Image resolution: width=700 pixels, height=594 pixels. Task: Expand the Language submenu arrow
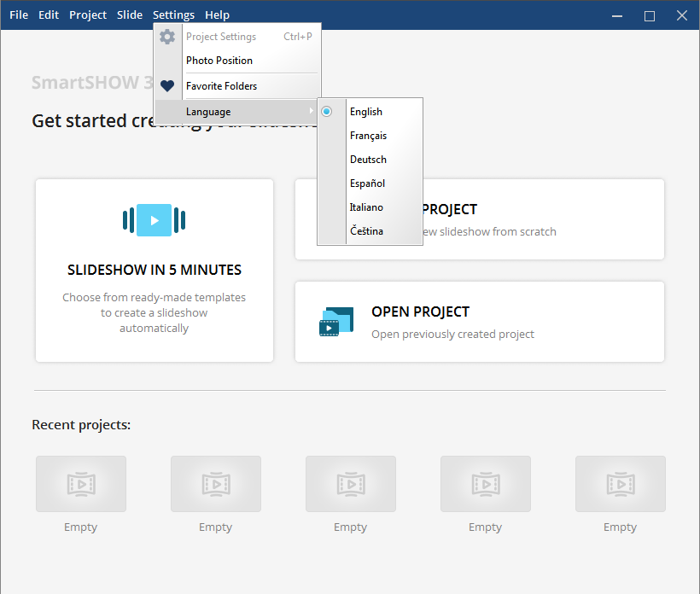pos(312,111)
